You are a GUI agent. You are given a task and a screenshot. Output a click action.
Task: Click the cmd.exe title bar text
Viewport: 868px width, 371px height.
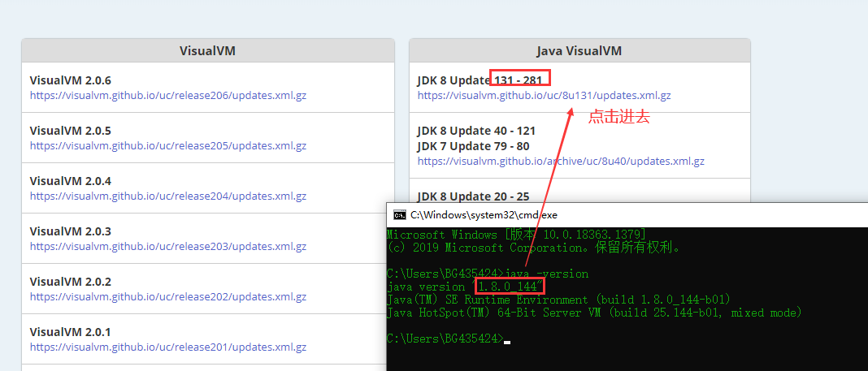tap(484, 215)
